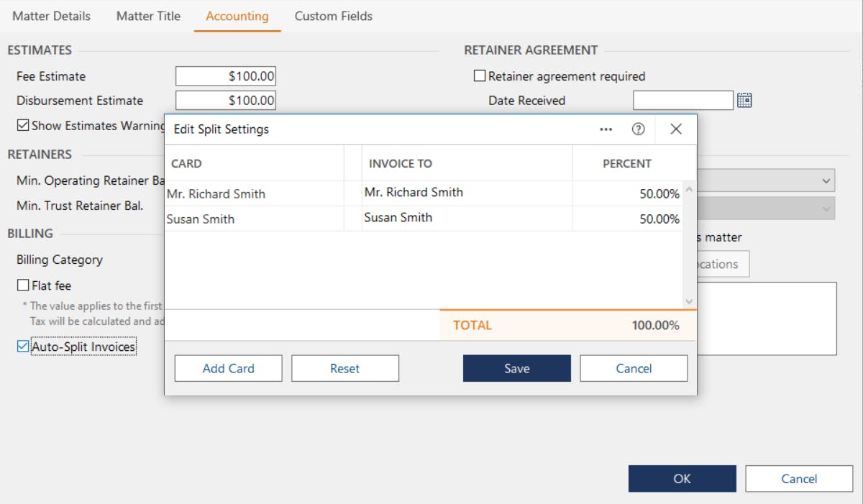Reset the split percentages
The width and height of the screenshot is (863, 504).
pyautogui.click(x=344, y=368)
